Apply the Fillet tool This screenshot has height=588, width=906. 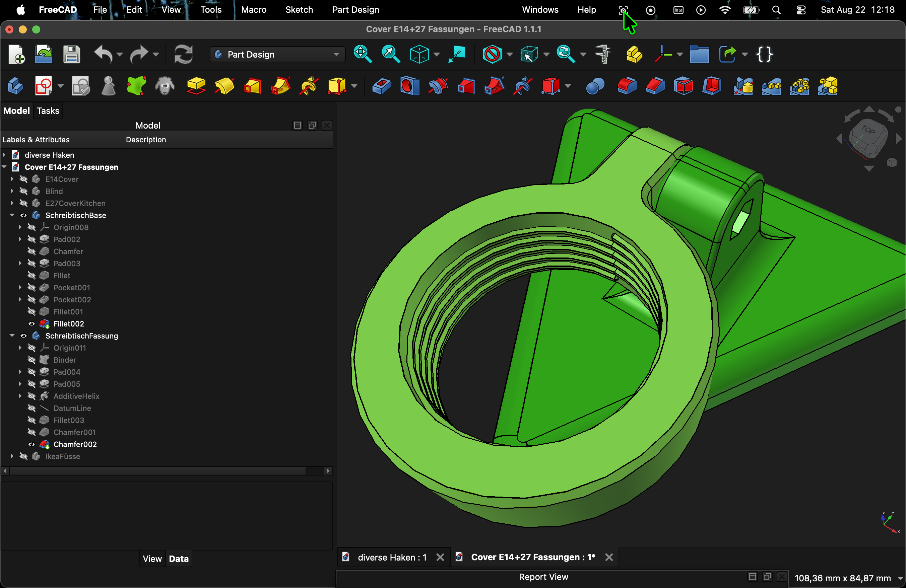point(627,86)
